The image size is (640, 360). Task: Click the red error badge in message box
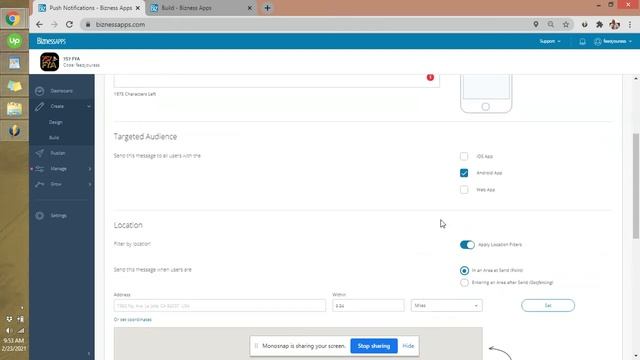click(430, 78)
